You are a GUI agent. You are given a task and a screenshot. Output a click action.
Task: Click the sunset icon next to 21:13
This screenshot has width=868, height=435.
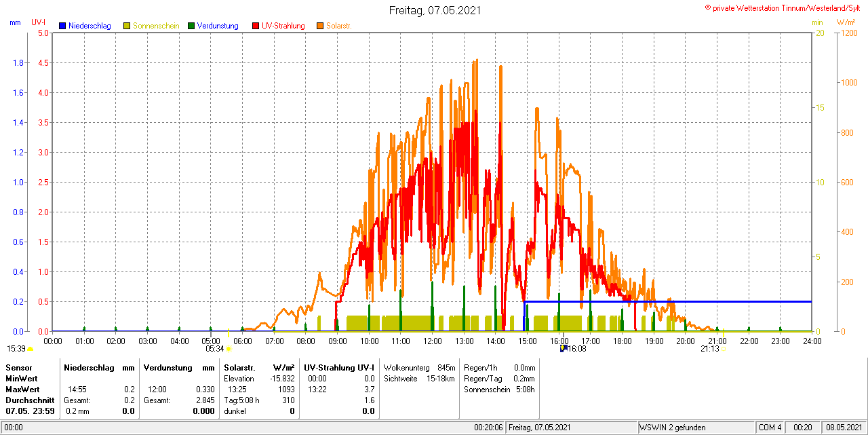[723, 349]
